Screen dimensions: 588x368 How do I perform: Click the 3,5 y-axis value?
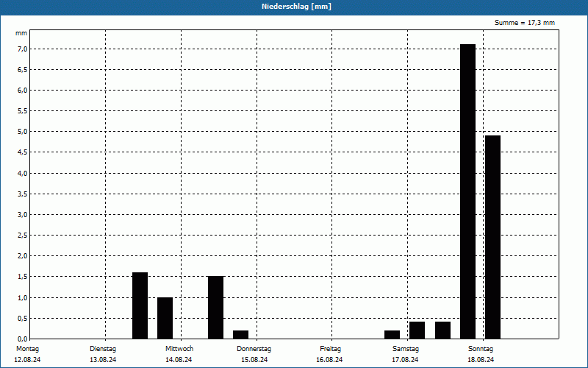(22, 194)
